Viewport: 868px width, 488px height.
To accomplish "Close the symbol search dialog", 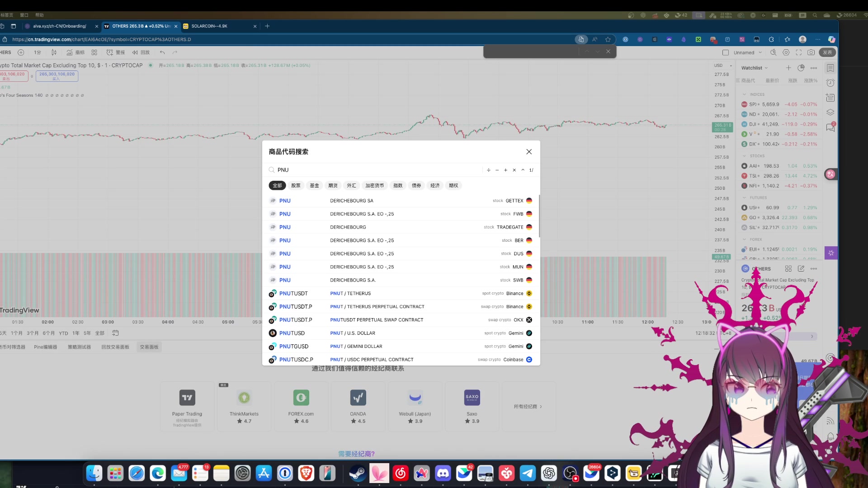I will [x=529, y=152].
